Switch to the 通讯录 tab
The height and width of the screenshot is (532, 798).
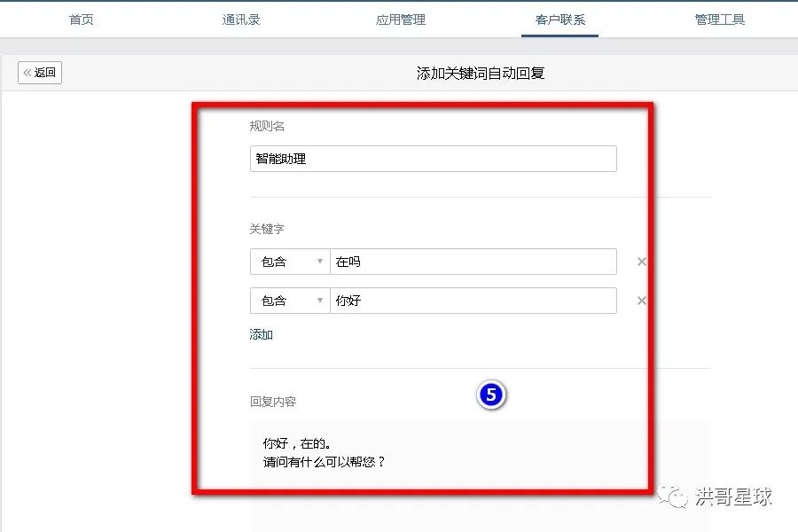(241, 20)
